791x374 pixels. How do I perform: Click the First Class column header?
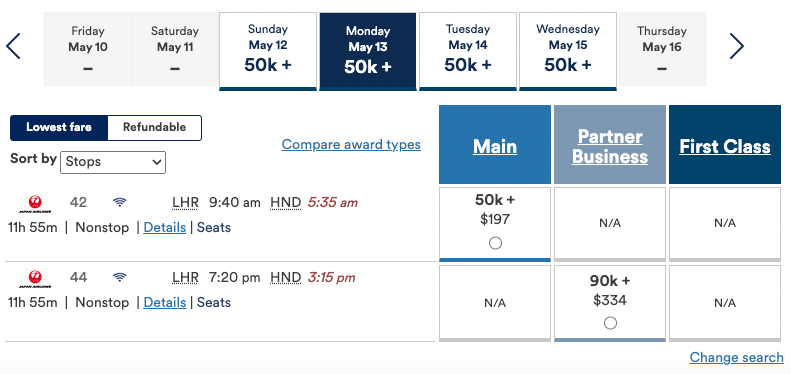point(725,146)
